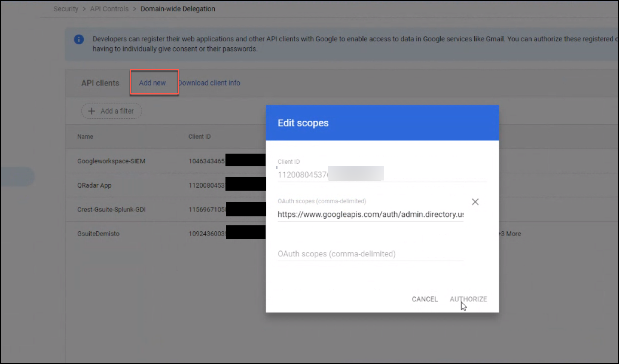This screenshot has width=619, height=364.
Task: Navigate to Security via the breadcrumb
Action: click(65, 9)
